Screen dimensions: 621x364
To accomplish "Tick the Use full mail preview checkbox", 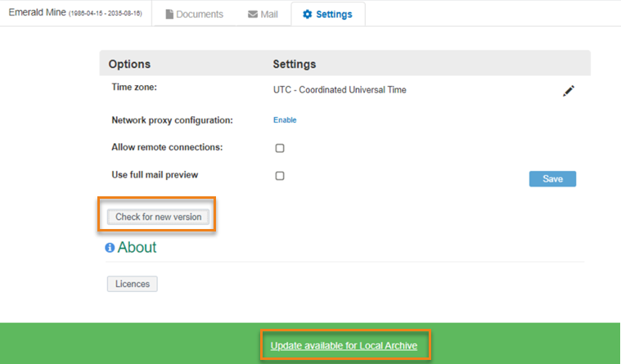I will 280,176.
